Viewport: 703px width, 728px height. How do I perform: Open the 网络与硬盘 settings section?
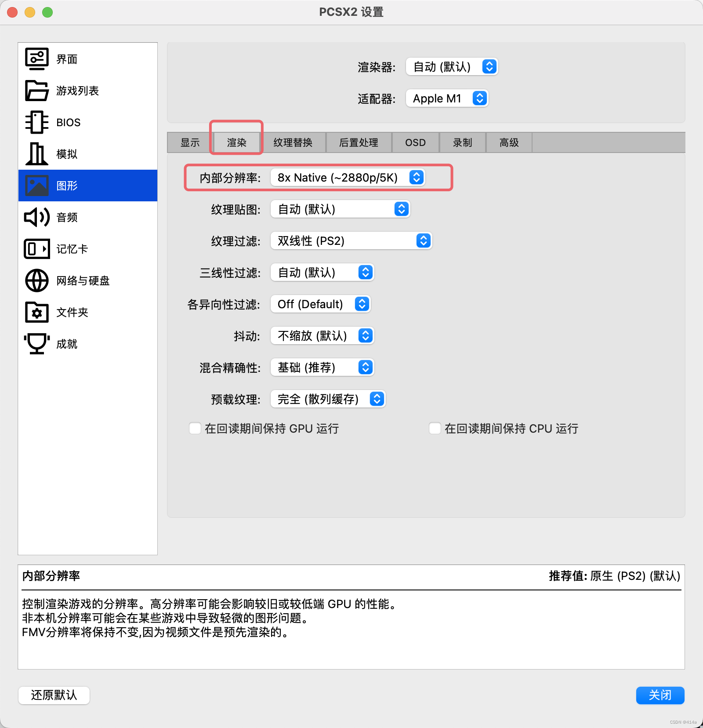(x=83, y=280)
